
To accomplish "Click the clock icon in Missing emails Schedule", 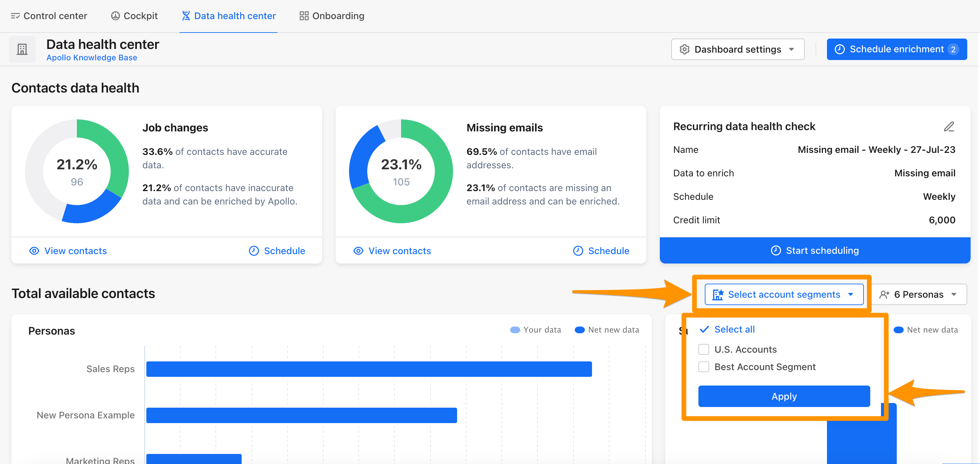I will (x=578, y=251).
